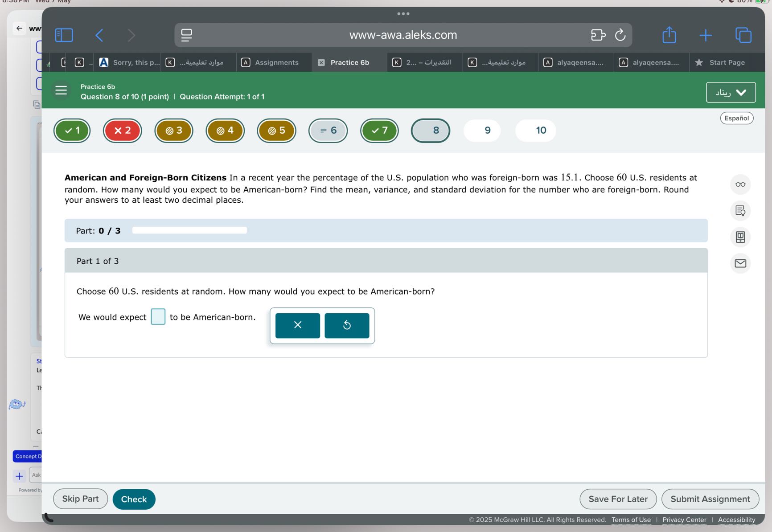Click the Check button
The width and height of the screenshot is (772, 532).
coord(134,499)
